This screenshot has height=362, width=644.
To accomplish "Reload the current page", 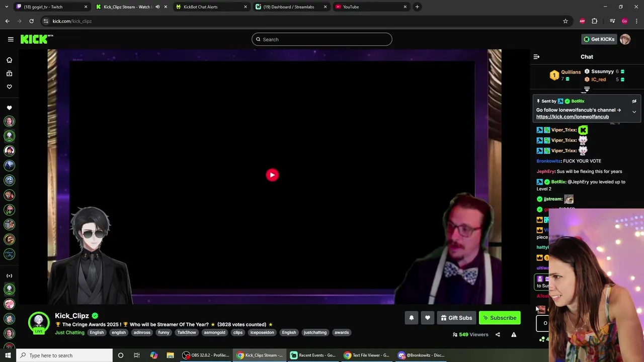I will 31,21.
